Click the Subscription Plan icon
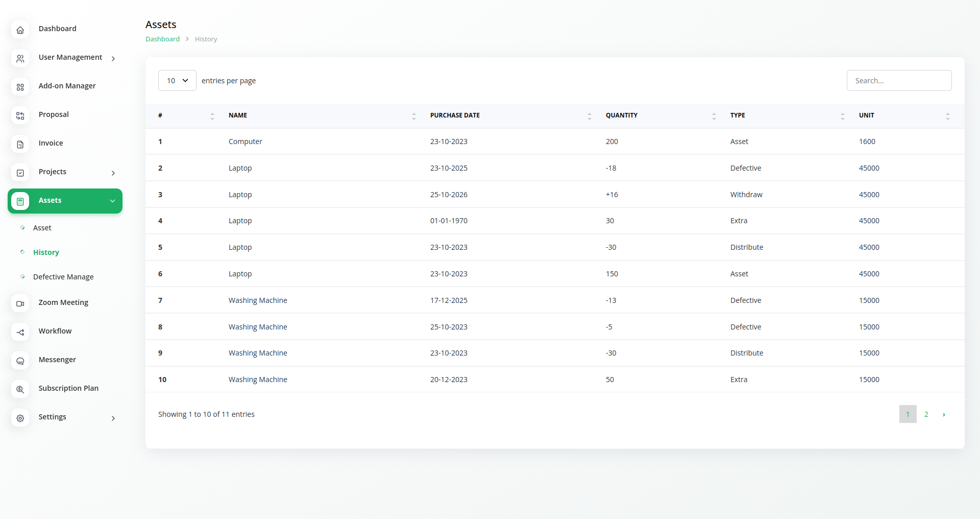The image size is (980, 519). [20, 389]
